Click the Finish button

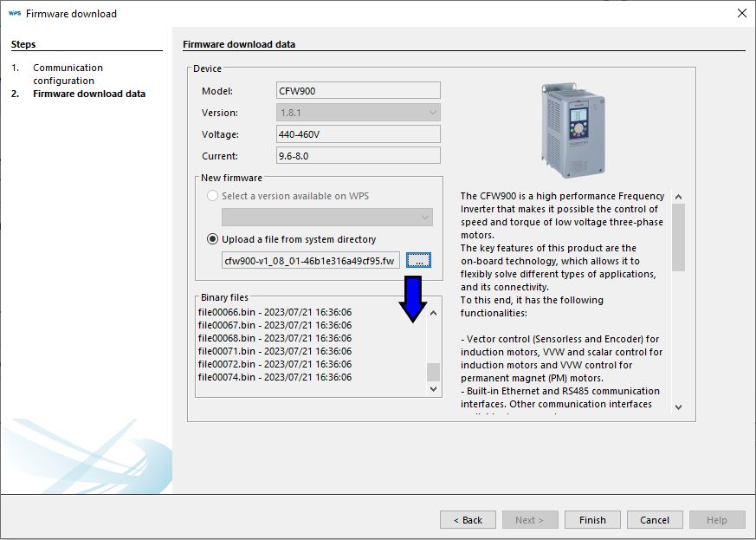click(x=592, y=520)
